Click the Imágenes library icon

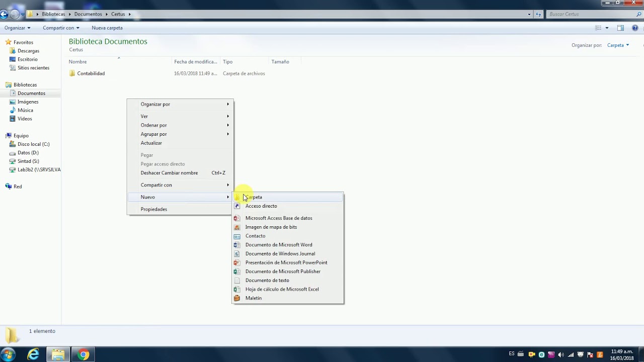pos(13,102)
